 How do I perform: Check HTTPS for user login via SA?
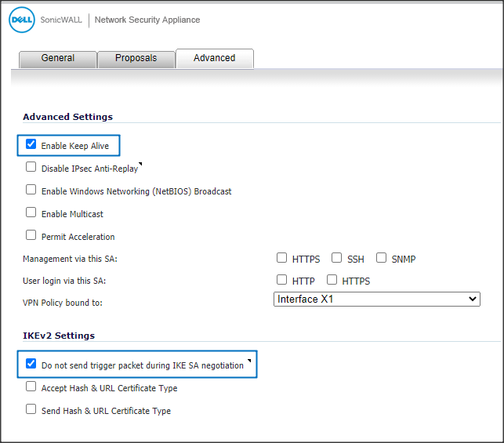(x=332, y=280)
